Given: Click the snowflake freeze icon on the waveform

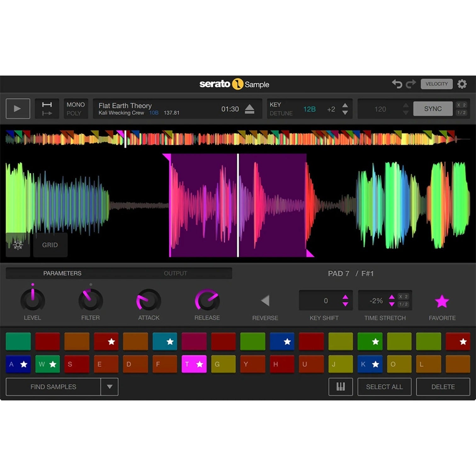Looking at the screenshot, I should pos(18,245).
